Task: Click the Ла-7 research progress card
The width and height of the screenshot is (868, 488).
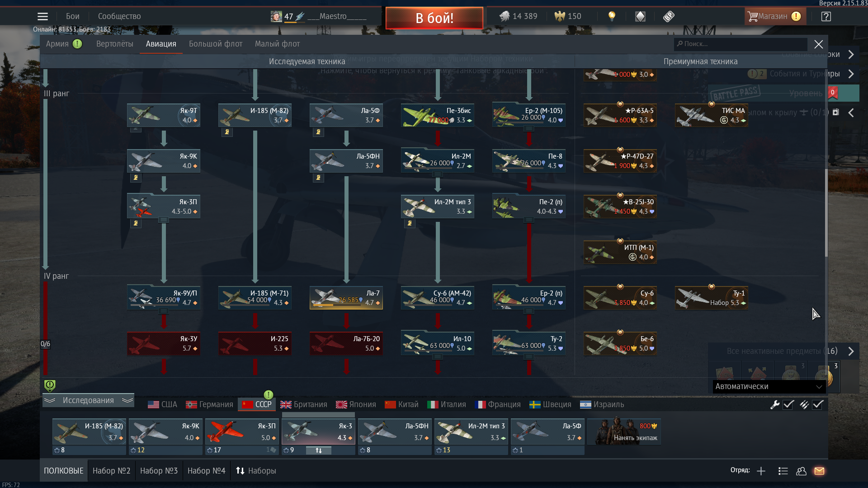Action: pos(346,298)
